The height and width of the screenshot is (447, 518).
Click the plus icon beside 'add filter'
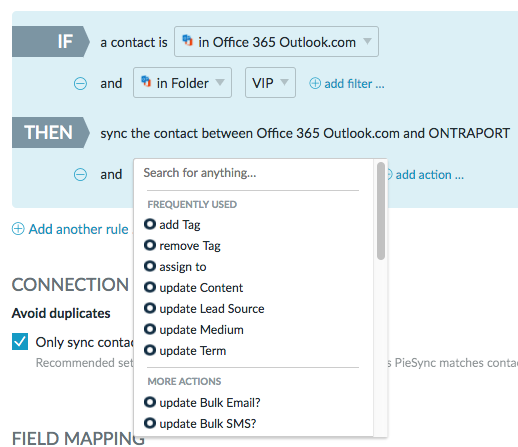click(x=315, y=83)
